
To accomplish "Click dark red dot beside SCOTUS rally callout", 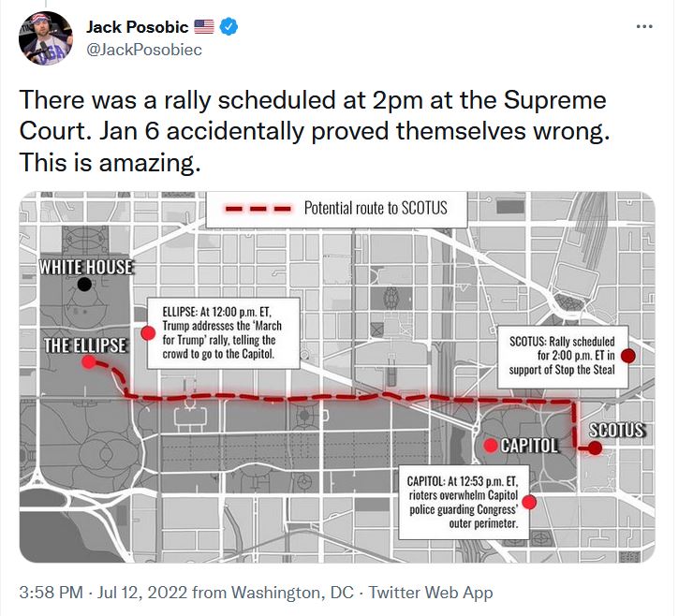I will [x=628, y=356].
